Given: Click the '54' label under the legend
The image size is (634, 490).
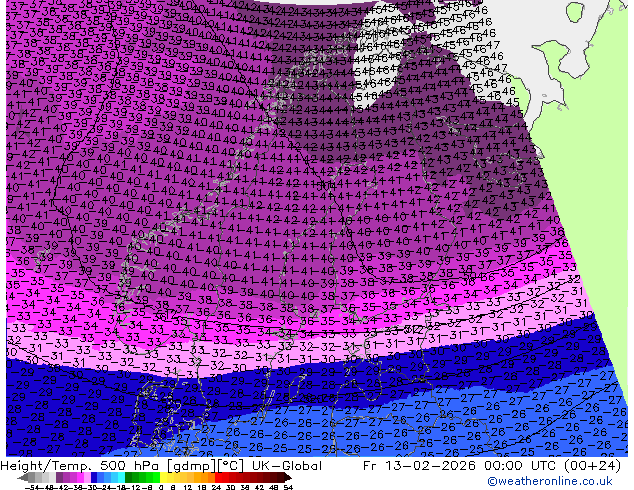Looking at the screenshot, I should pyautogui.click(x=288, y=487).
